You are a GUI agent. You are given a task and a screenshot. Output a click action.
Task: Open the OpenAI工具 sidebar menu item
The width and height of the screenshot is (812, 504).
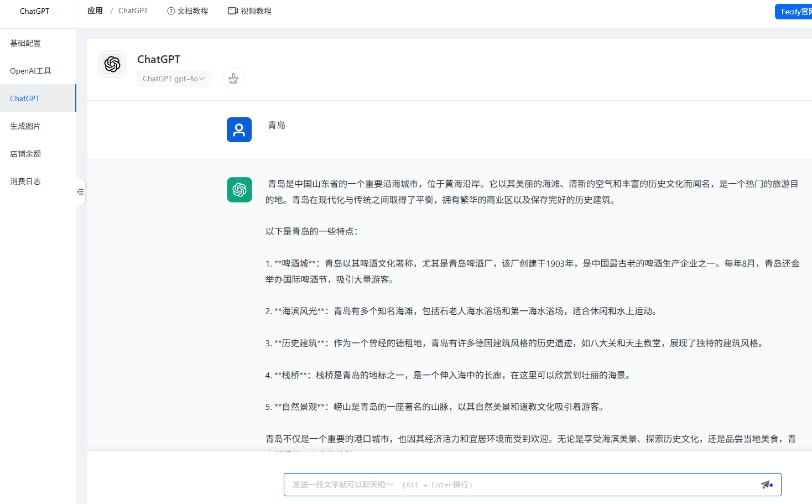point(38,71)
